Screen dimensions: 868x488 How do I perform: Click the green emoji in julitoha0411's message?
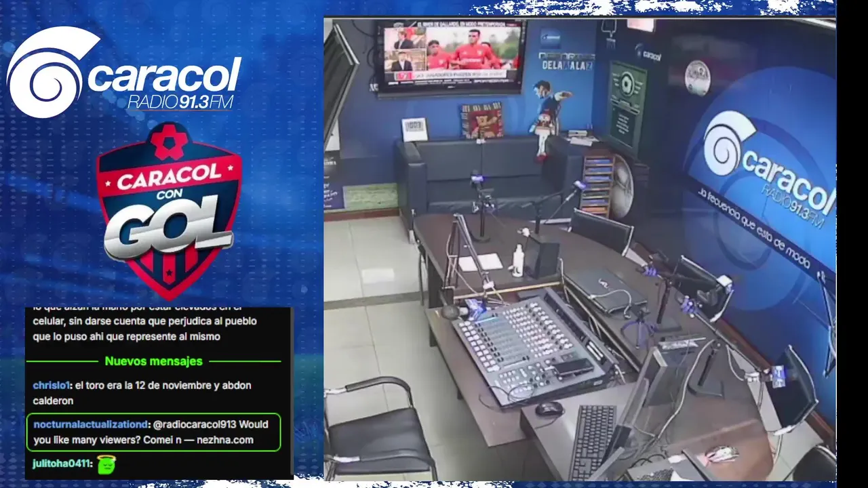106,464
